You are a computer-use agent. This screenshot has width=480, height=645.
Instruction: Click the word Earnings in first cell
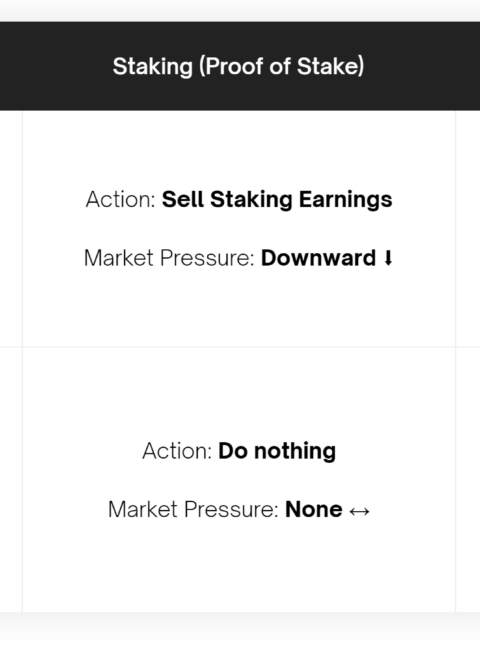pos(346,200)
